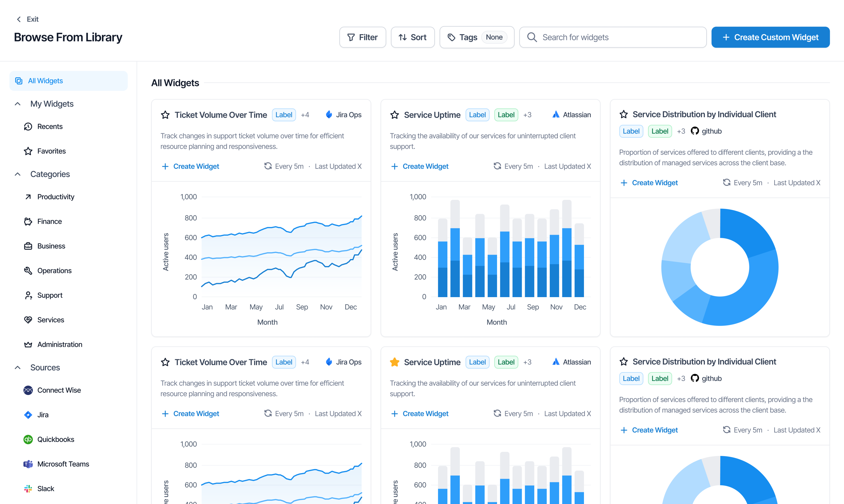This screenshot has width=844, height=504.
Task: Favorite the top-row Ticket Volume Over Time widget
Action: [165, 115]
